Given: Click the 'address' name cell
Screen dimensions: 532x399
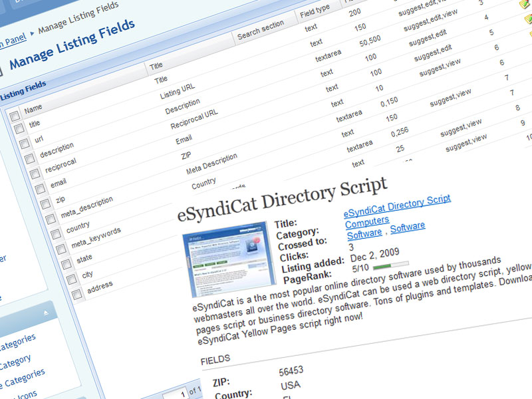Looking at the screenshot, I should point(100,287).
